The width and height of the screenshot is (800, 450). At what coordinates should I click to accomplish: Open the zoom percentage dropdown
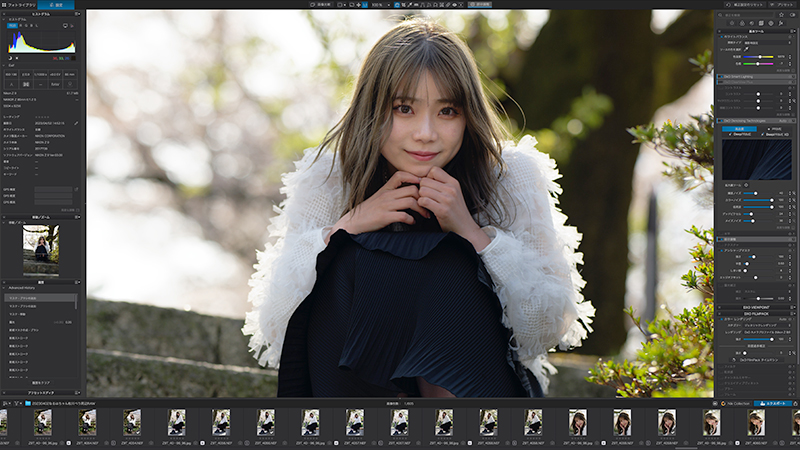pos(378,5)
